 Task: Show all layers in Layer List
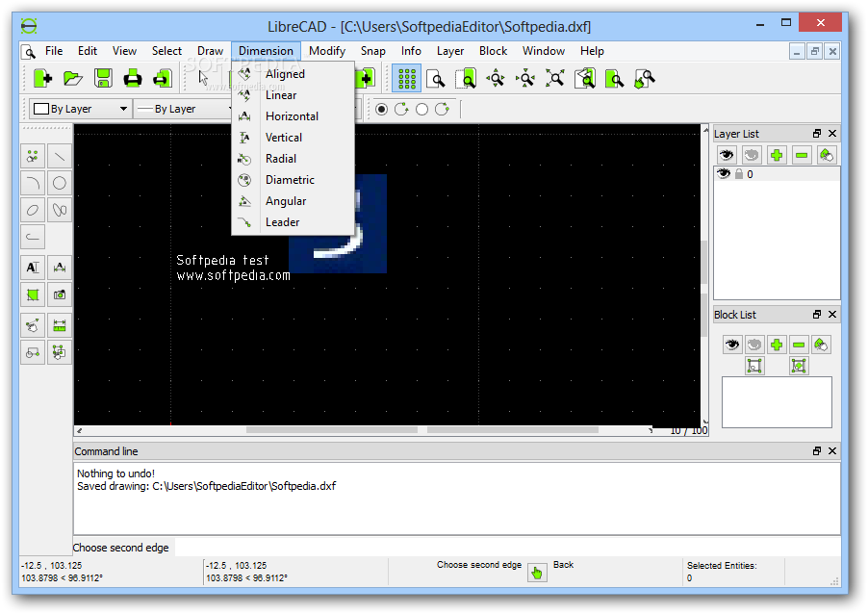tap(727, 155)
